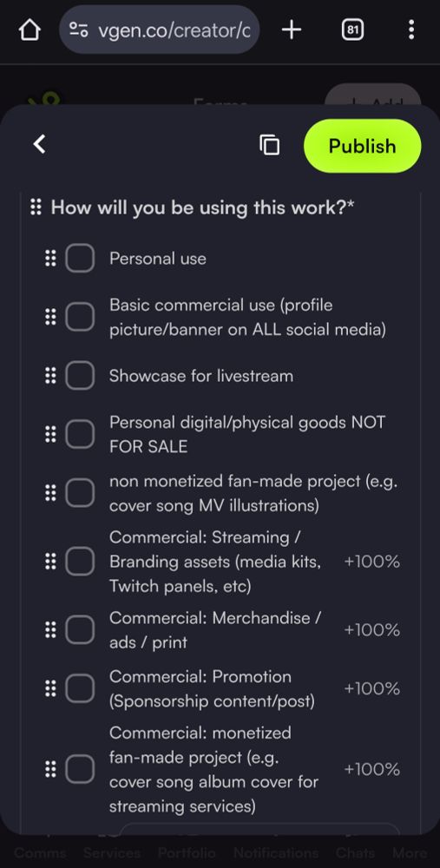Screen dimensions: 440x868
Task: Publish the form
Action: (x=363, y=146)
